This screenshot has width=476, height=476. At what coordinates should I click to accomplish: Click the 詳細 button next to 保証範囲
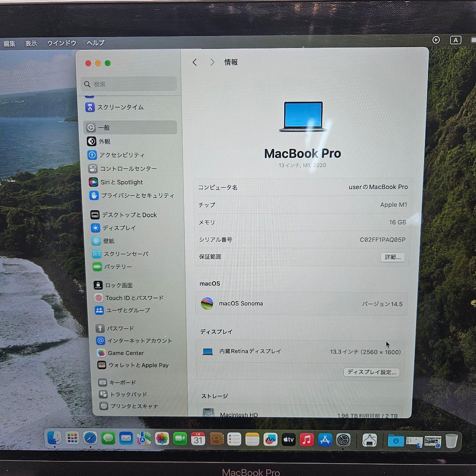pyautogui.click(x=392, y=257)
